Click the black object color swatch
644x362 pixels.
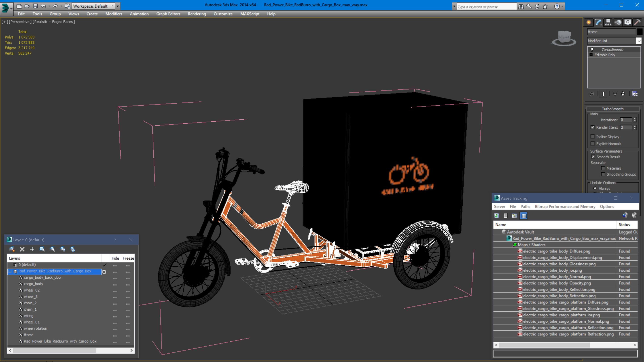tap(640, 32)
